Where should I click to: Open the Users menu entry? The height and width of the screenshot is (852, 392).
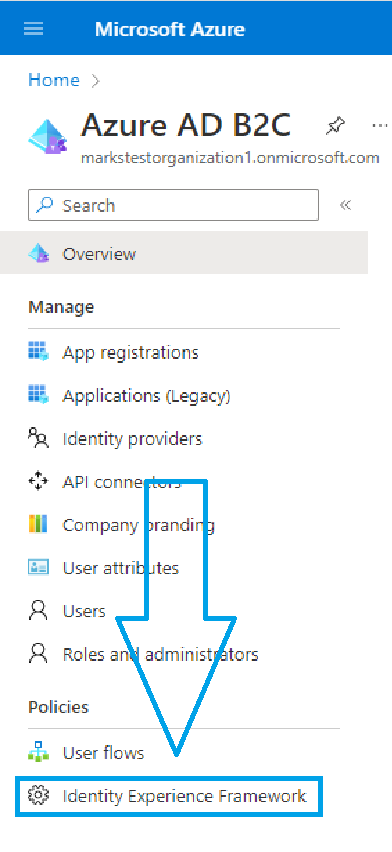(x=84, y=611)
